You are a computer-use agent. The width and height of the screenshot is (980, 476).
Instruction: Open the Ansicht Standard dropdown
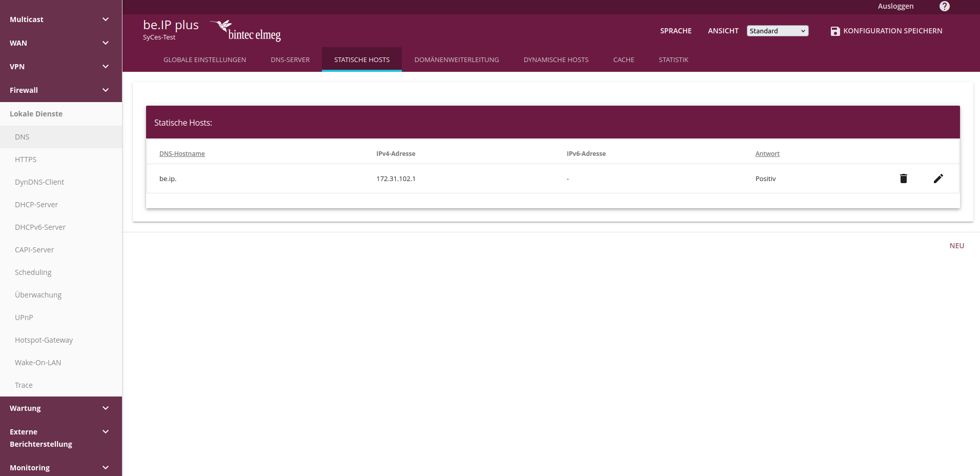[x=778, y=31]
